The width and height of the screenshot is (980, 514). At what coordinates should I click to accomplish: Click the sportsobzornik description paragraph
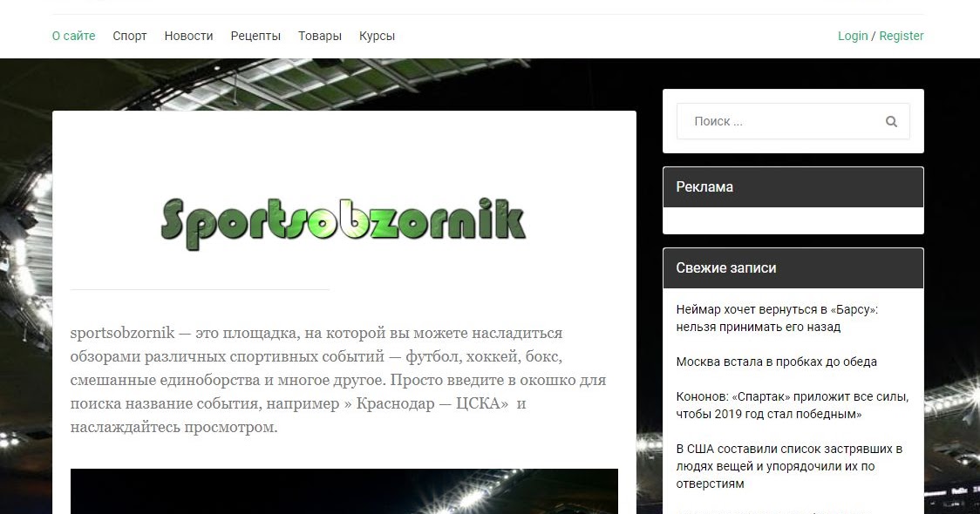click(338, 380)
